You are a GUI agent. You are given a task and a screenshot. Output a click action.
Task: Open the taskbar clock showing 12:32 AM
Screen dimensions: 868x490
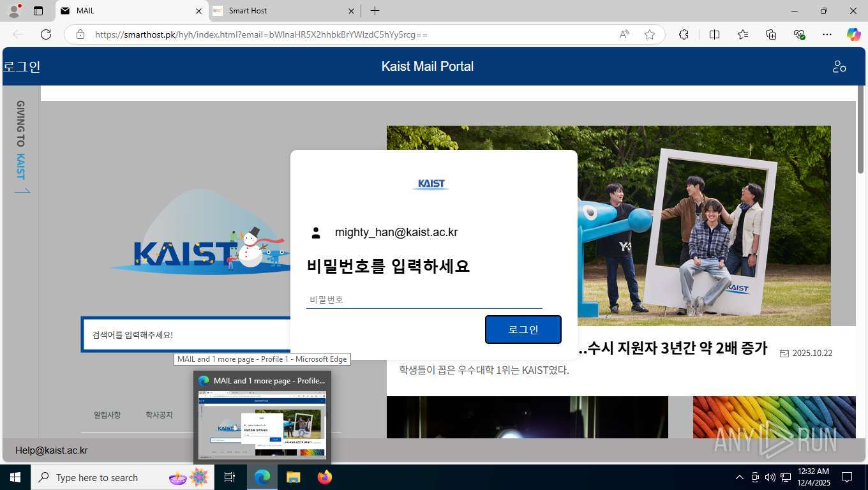coord(813,477)
